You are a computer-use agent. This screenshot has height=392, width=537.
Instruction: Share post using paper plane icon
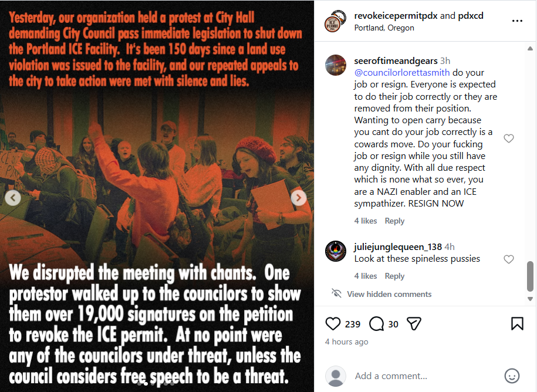(x=414, y=324)
